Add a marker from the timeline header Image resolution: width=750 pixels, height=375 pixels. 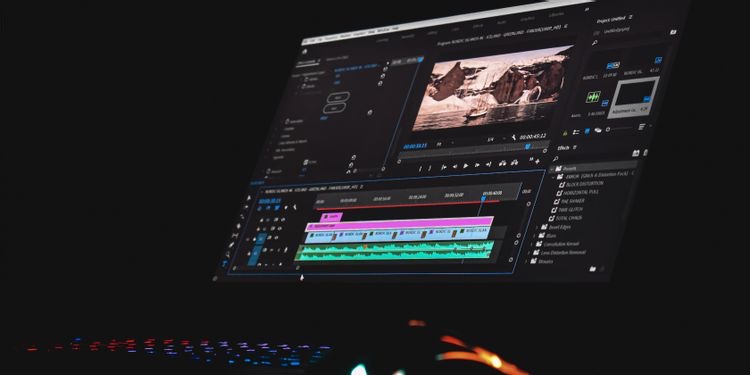(286, 208)
